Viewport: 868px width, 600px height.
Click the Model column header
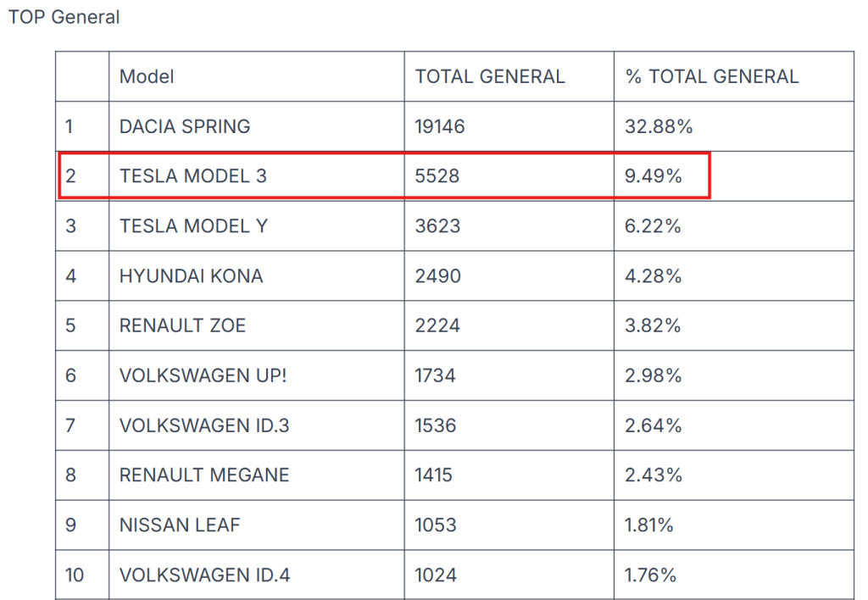[147, 76]
